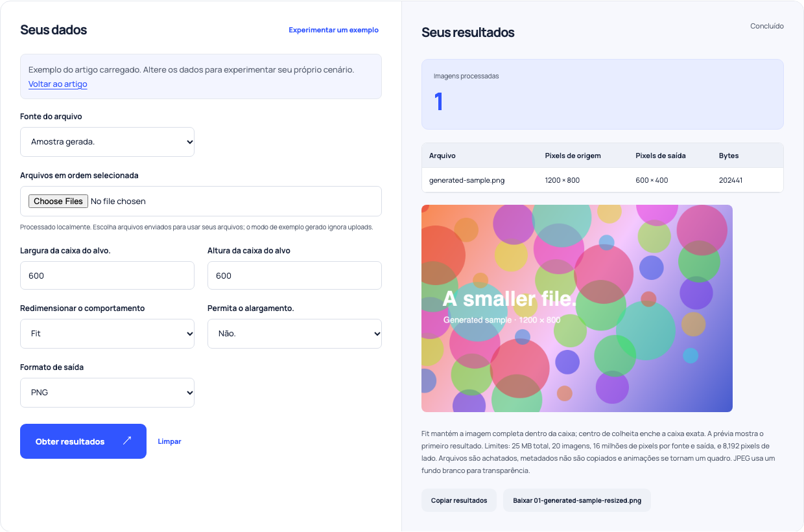The width and height of the screenshot is (804, 532).
Task: Click the Seus resultados heading
Action: (468, 32)
